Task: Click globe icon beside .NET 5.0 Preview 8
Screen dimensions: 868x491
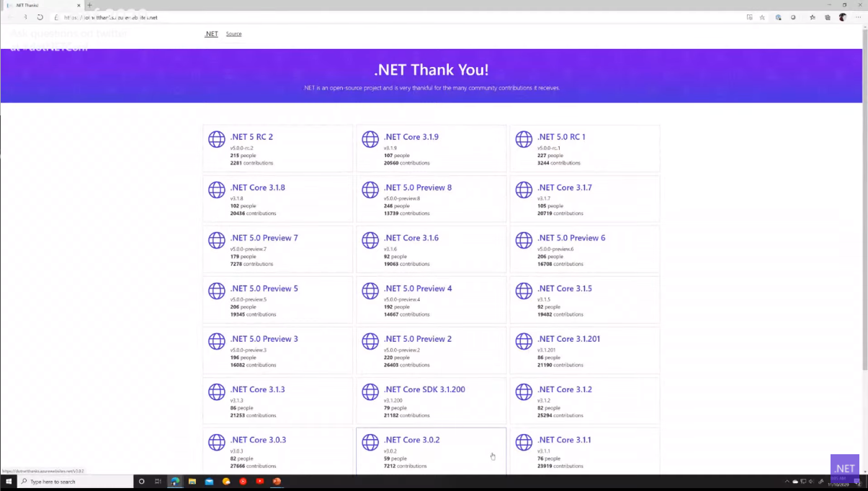Action: click(x=370, y=190)
